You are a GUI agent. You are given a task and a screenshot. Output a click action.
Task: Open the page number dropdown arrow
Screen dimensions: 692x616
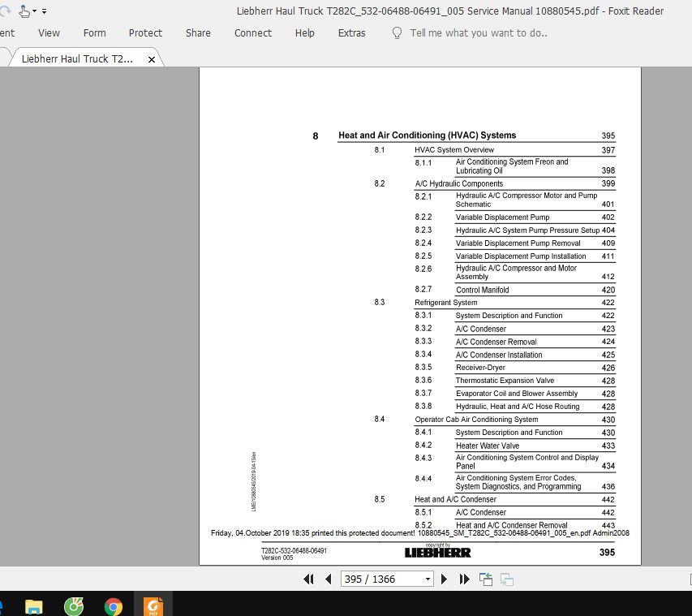pyautogui.click(x=428, y=579)
